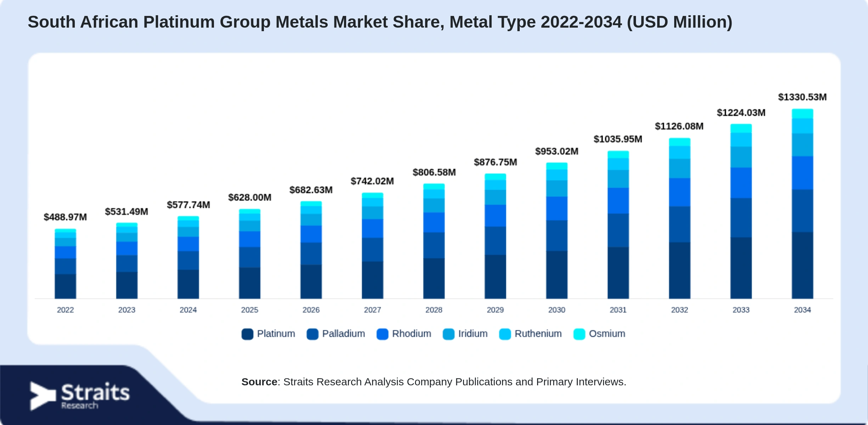Click the Straits Research logo
The height and width of the screenshot is (425, 868).
click(80, 396)
